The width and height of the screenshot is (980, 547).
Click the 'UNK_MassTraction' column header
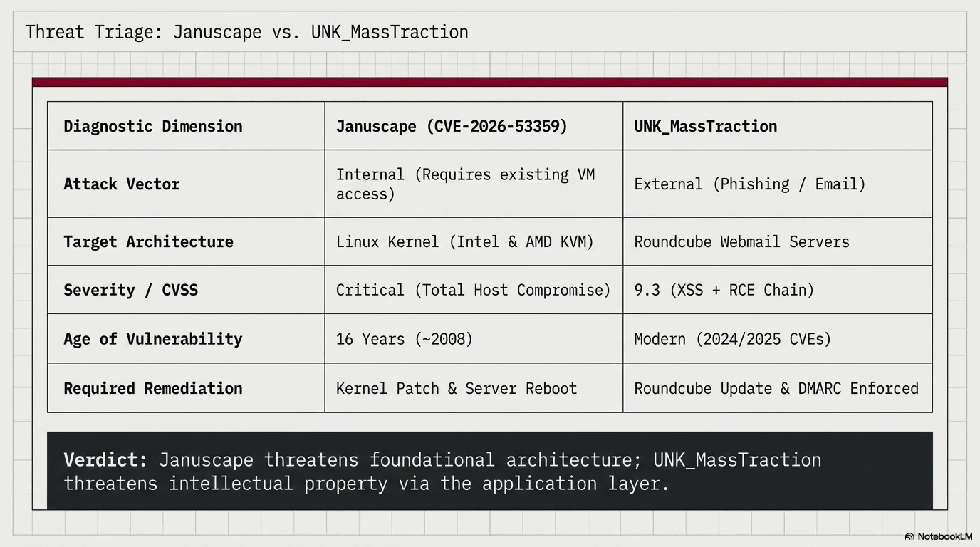coord(705,127)
